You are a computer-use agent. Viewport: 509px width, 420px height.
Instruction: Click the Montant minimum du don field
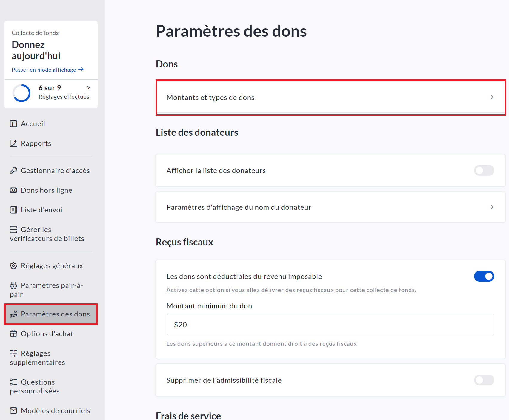tap(330, 325)
